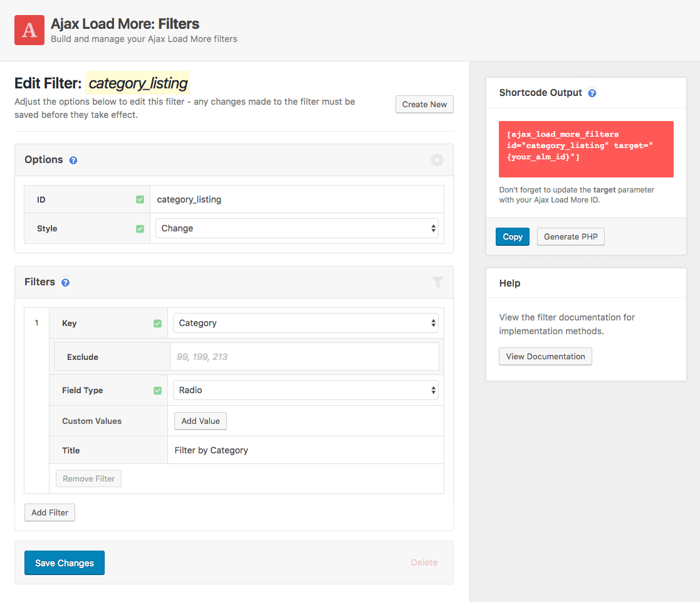
Task: Open the Shortcode Output help icon
Action: [592, 93]
